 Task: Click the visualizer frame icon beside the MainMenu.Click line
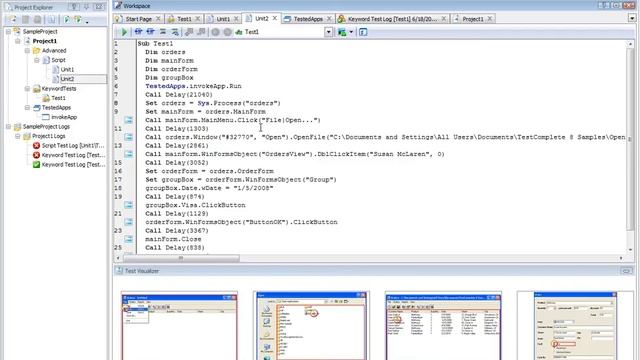[x=128, y=120]
